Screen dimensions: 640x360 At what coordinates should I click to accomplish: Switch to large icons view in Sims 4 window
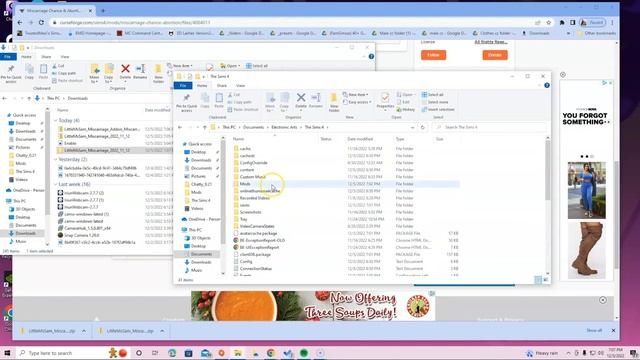click(x=546, y=280)
